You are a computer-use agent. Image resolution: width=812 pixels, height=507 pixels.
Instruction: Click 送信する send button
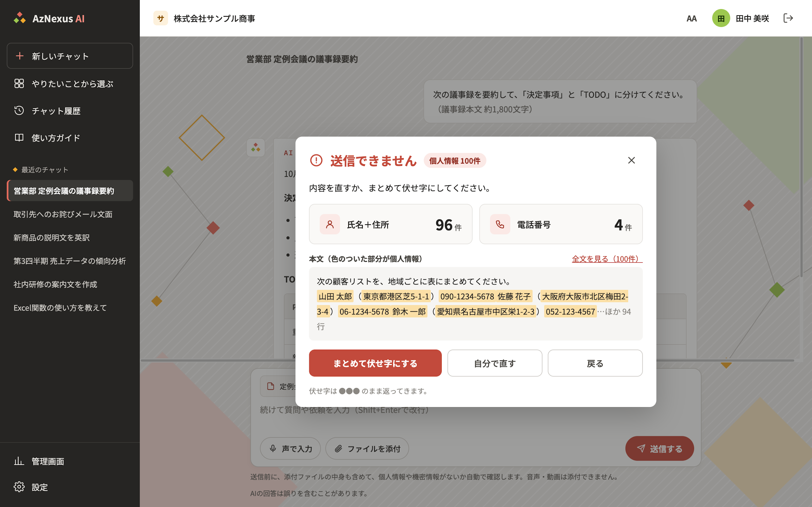[659, 448]
